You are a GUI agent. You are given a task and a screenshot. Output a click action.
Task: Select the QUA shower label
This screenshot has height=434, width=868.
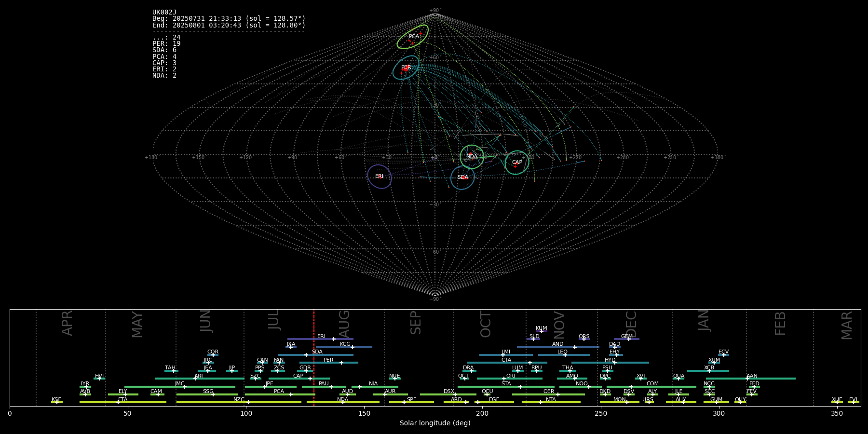point(678,376)
